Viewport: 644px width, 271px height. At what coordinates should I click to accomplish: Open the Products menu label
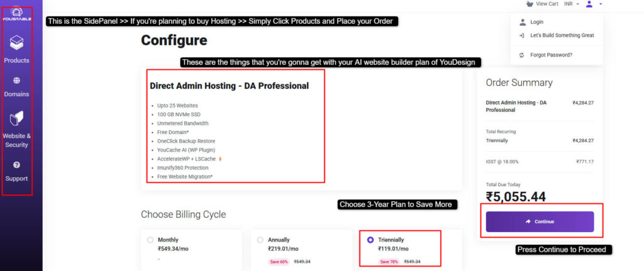click(x=16, y=60)
